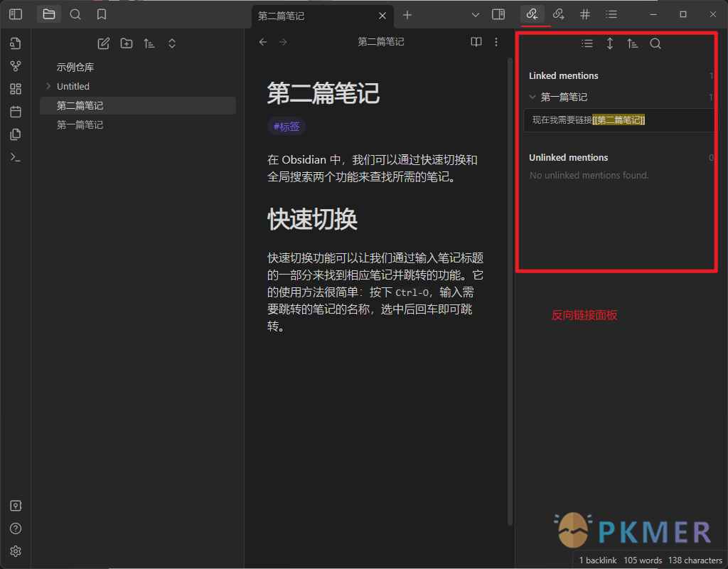Screen dimensions: 728x569
Task: Switch to the backlinks panel tab
Action: pos(532,14)
